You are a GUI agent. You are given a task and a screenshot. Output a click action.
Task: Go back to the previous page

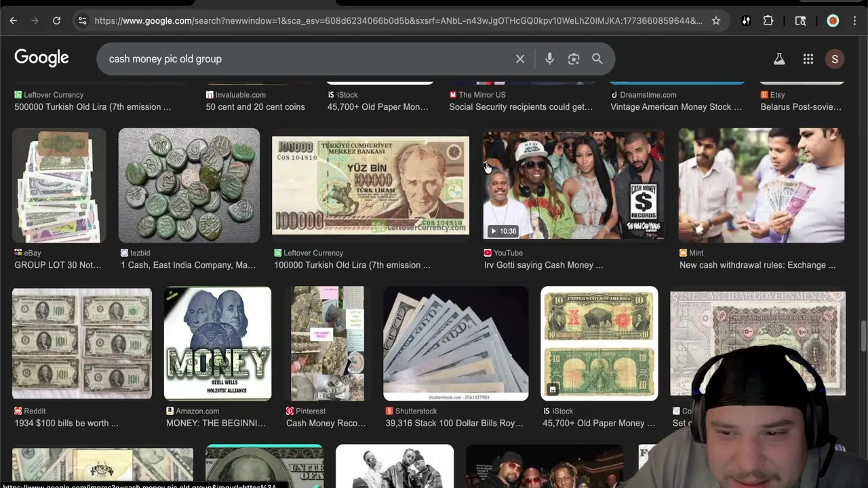coord(13,21)
